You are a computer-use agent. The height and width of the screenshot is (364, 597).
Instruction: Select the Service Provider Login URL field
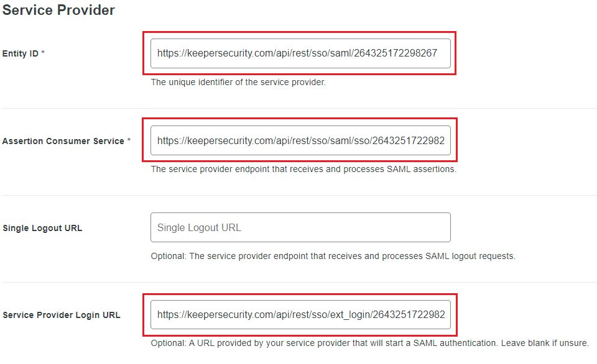pyautogui.click(x=300, y=315)
